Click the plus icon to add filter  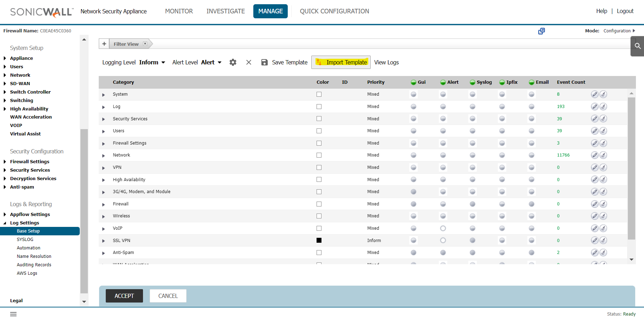pos(104,44)
